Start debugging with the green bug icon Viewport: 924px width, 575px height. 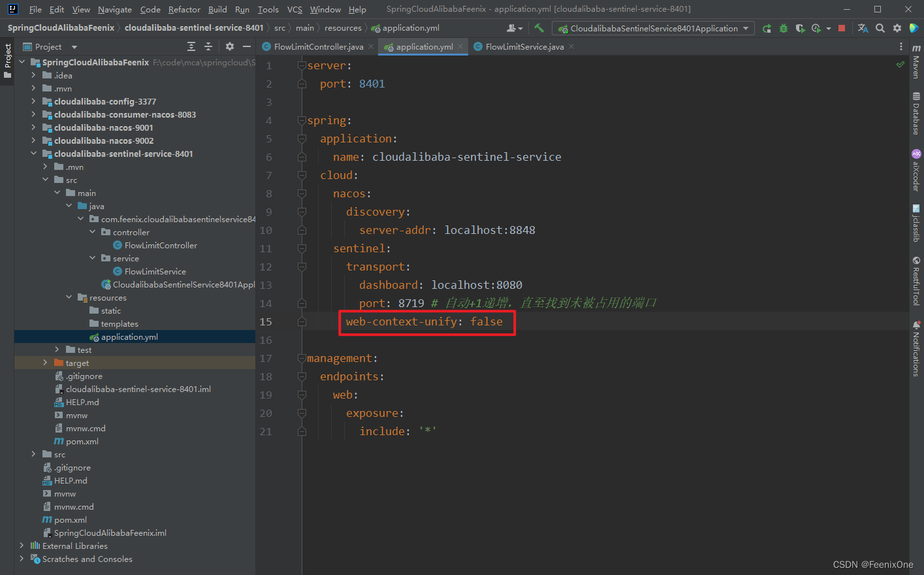tap(783, 28)
